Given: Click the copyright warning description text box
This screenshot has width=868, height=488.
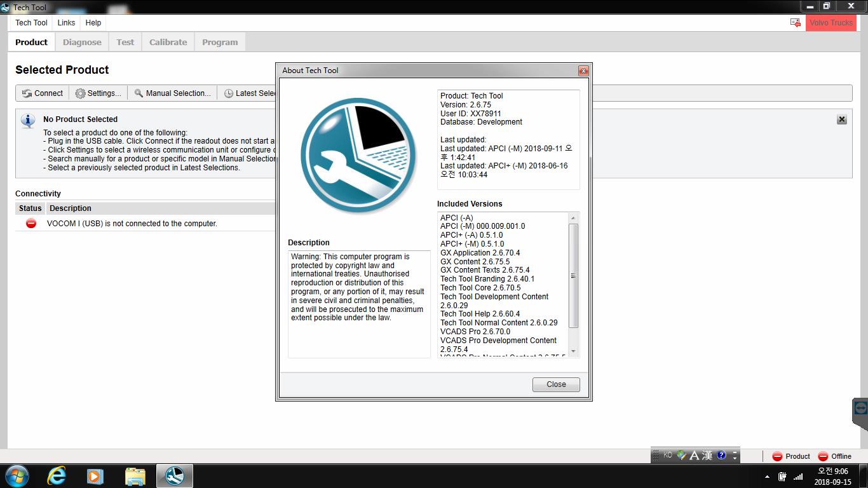Looking at the screenshot, I should pos(359,304).
